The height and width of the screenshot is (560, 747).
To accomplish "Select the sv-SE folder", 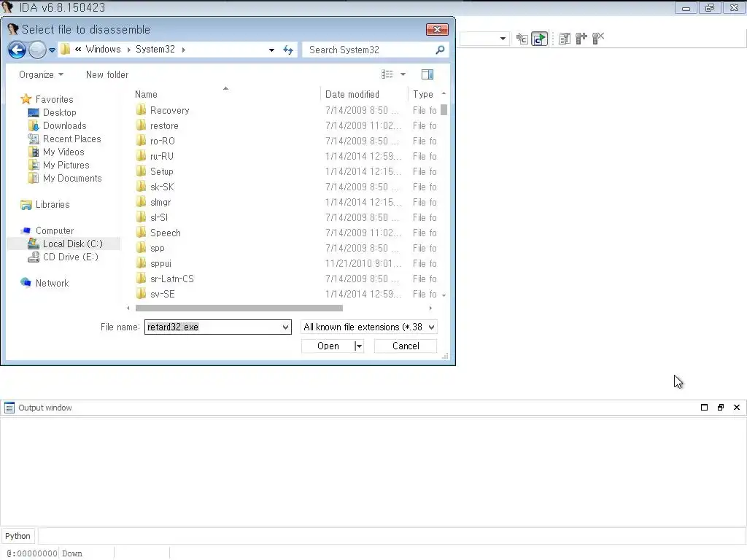I will [x=162, y=294].
